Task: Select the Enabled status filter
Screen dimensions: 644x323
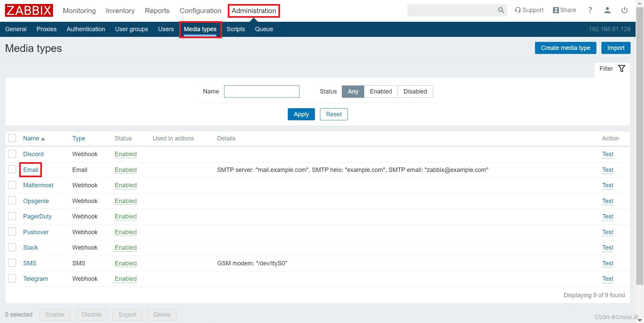Action: point(381,91)
